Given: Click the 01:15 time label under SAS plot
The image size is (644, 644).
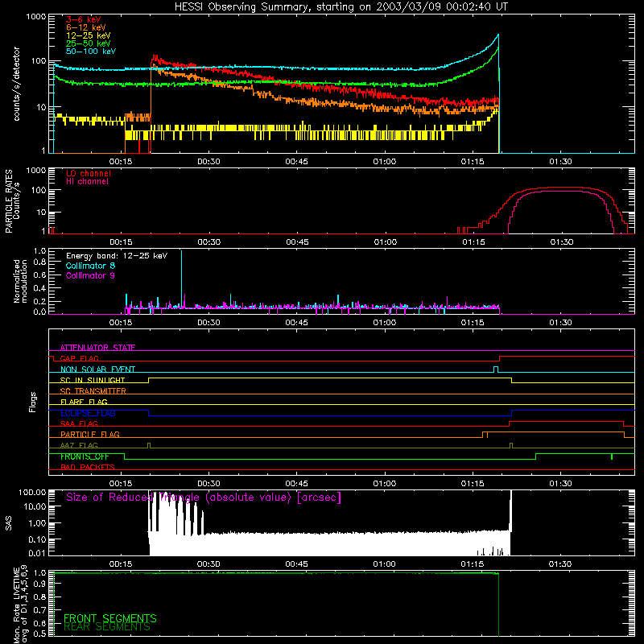Looking at the screenshot, I should click(x=473, y=564).
